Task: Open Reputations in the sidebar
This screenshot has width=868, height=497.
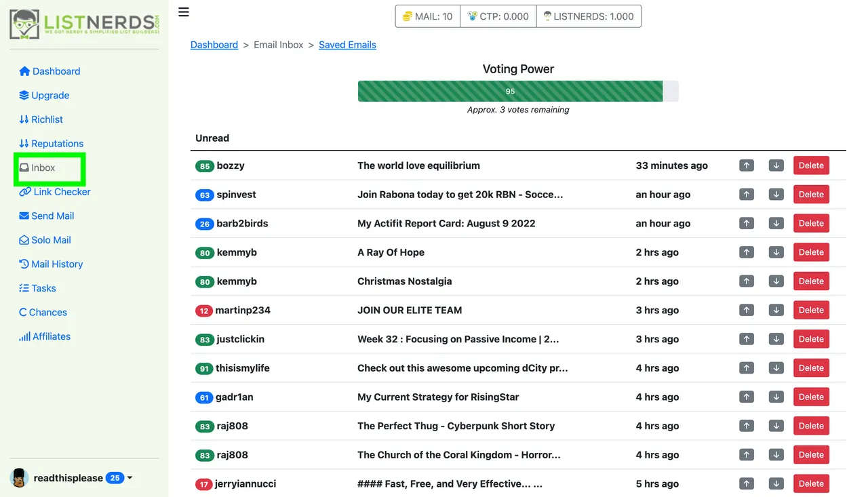Action: coord(51,144)
